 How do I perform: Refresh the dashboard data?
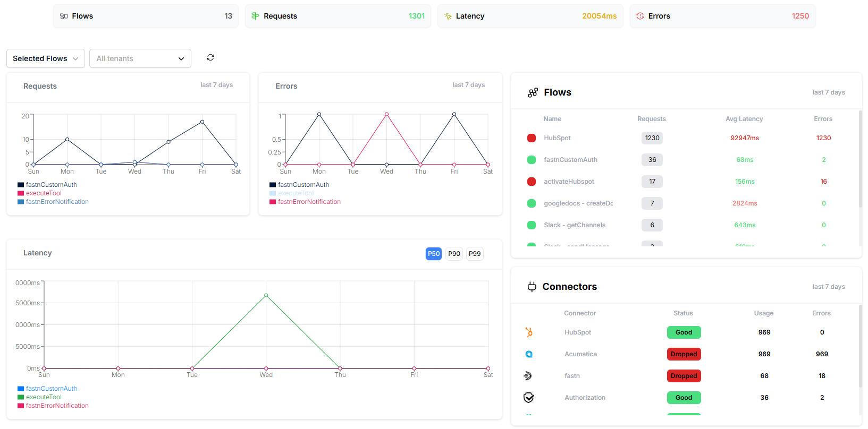pos(210,57)
